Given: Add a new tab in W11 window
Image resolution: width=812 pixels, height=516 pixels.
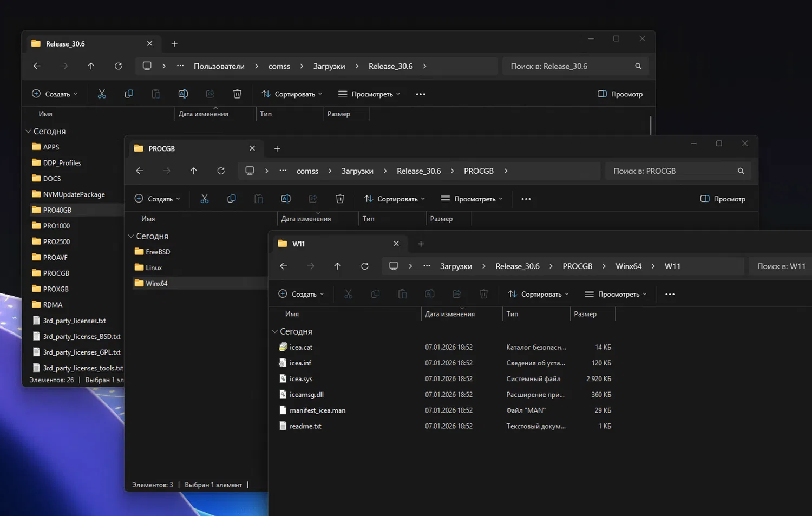Looking at the screenshot, I should [421, 244].
